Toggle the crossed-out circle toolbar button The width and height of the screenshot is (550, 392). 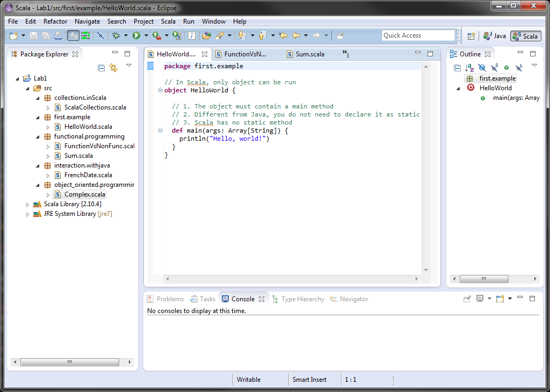100,35
